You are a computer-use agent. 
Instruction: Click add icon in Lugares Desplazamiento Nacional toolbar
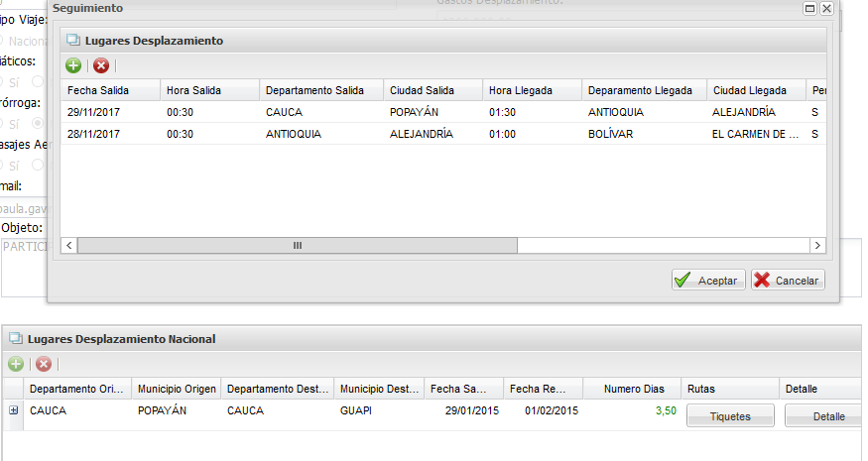tap(16, 364)
